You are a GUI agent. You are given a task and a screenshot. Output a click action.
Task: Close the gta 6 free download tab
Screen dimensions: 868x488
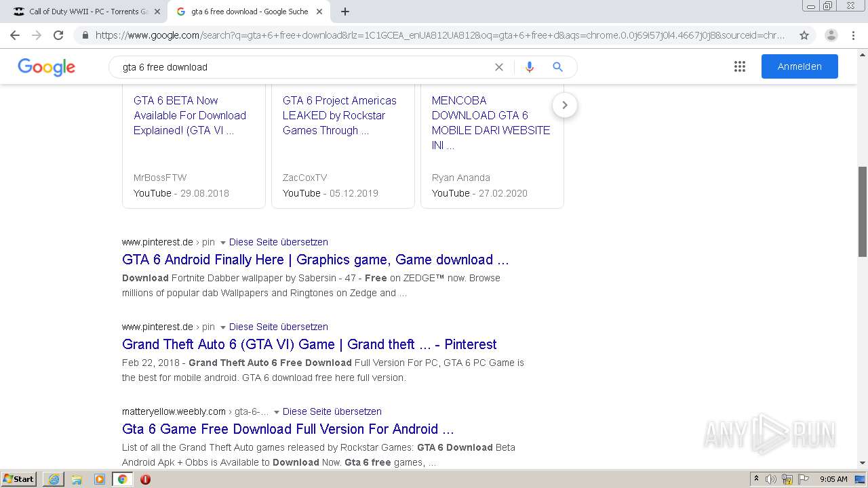pos(320,12)
